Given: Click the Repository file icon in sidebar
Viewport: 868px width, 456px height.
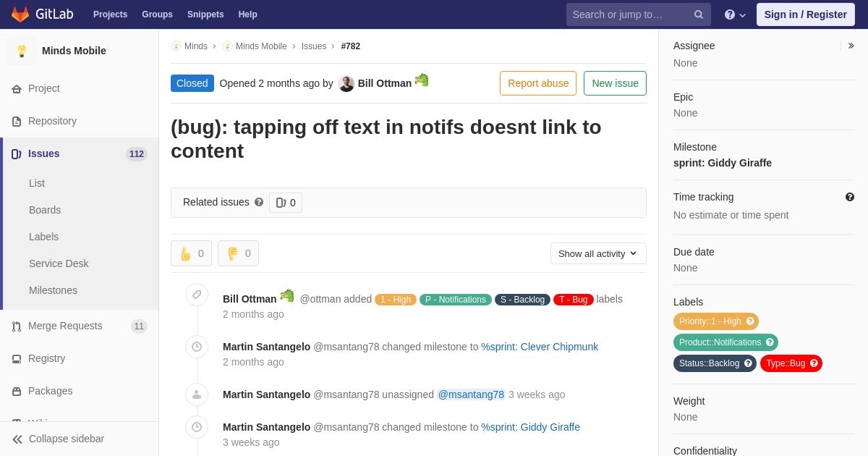Looking at the screenshot, I should [x=17, y=122].
